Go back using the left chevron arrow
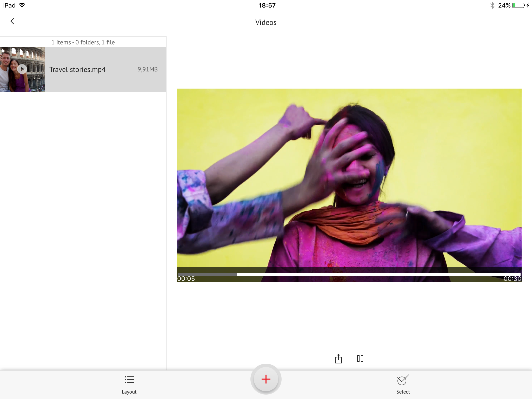The image size is (532, 399). coord(12,21)
